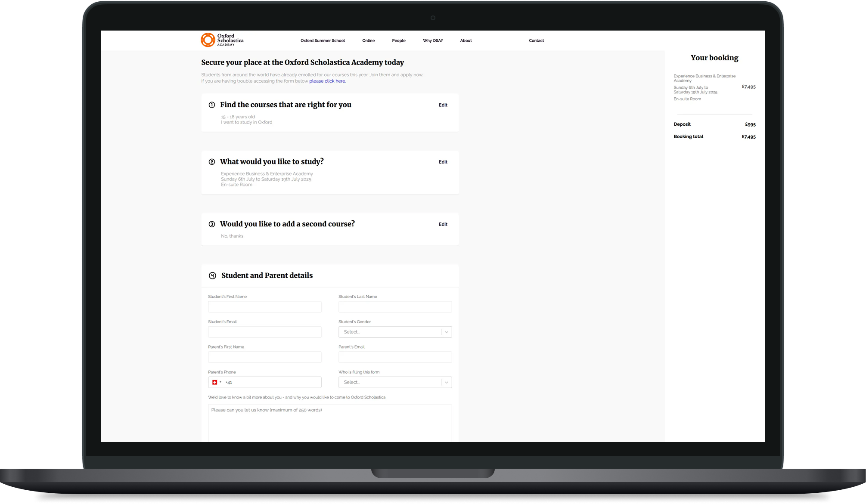Open the Swiss flag country code selector
Image resolution: width=866 pixels, height=504 pixels.
point(217,382)
